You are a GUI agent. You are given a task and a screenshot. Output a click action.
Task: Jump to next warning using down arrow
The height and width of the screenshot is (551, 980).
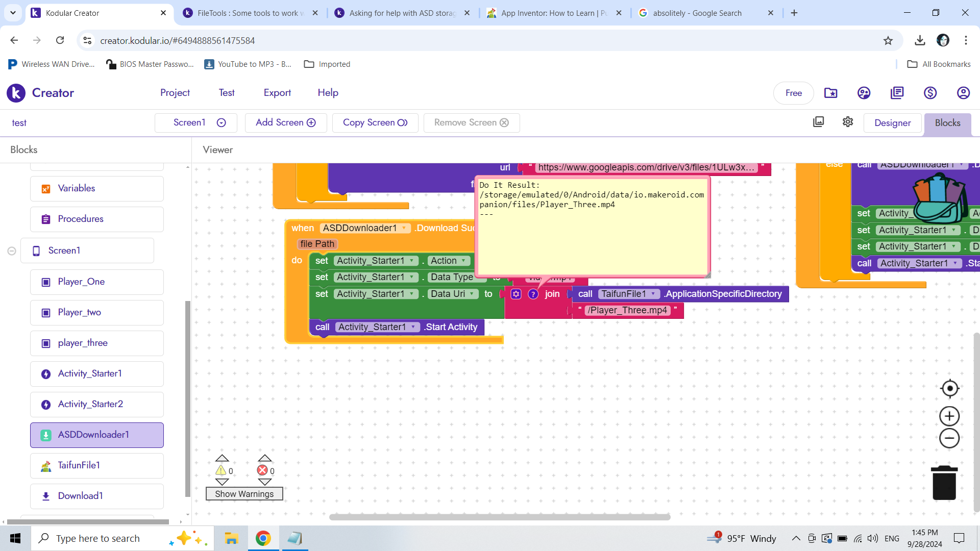[222, 482]
